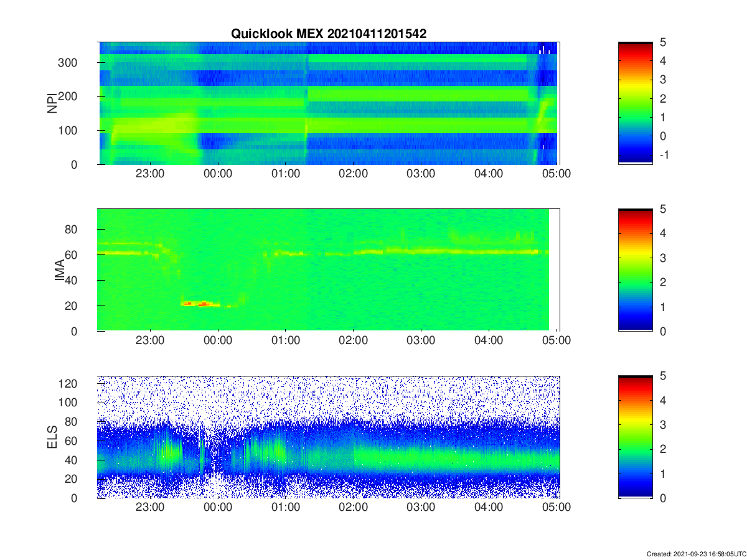Click 04:00 time label under IMA panel
The image size is (747, 560).
coord(489,341)
